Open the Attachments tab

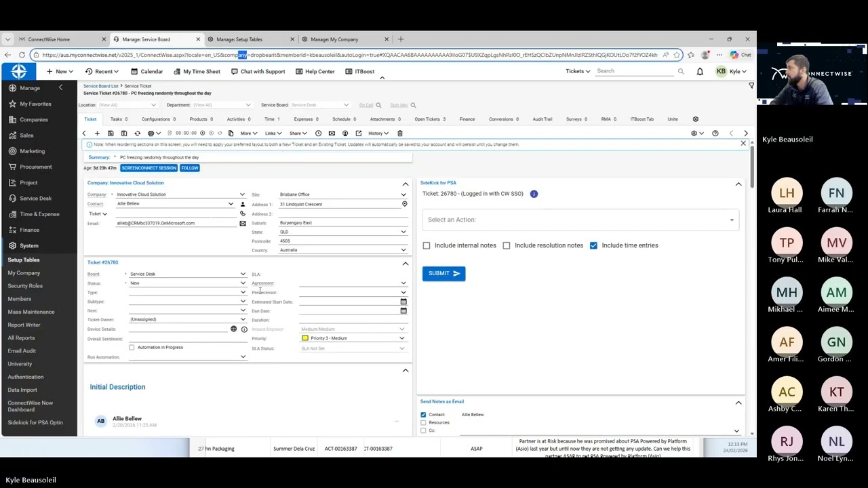pos(386,119)
